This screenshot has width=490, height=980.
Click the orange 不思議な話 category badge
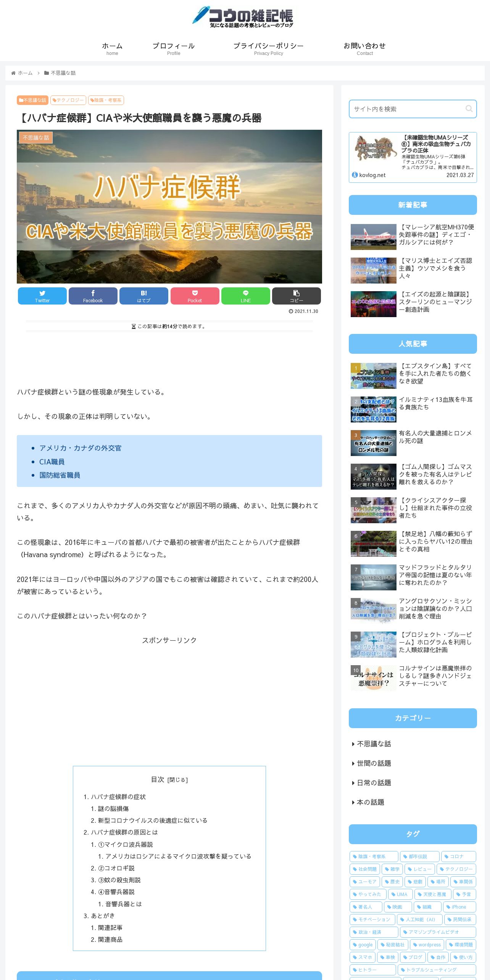32,100
